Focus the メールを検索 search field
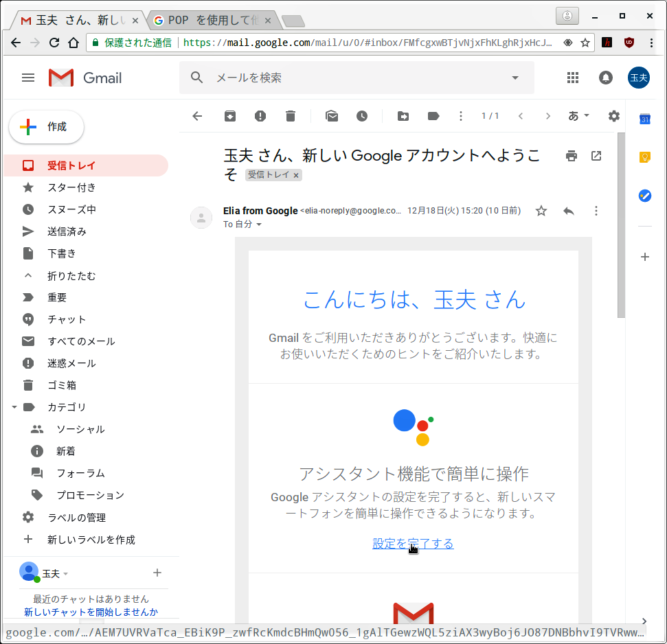 pos(357,78)
